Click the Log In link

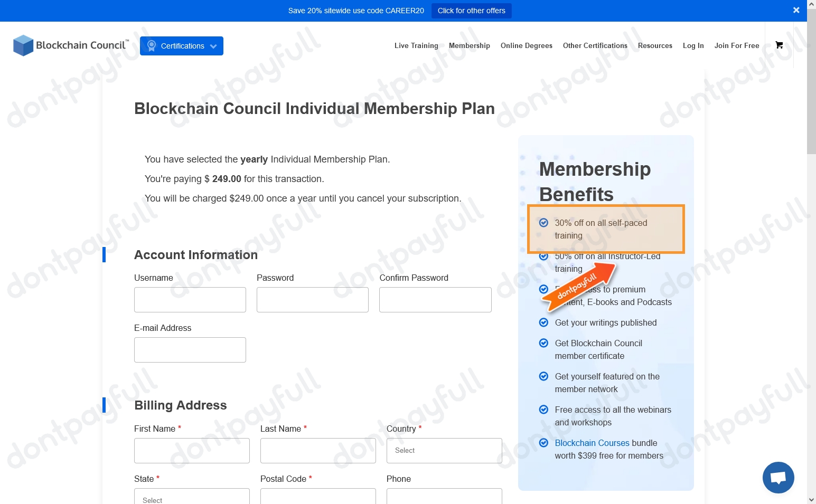693,46
